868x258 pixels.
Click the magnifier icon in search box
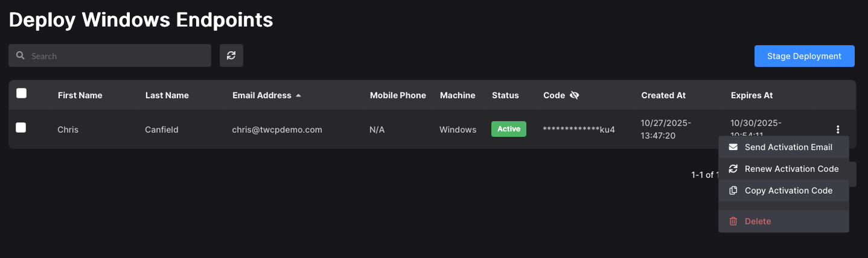[x=21, y=55]
